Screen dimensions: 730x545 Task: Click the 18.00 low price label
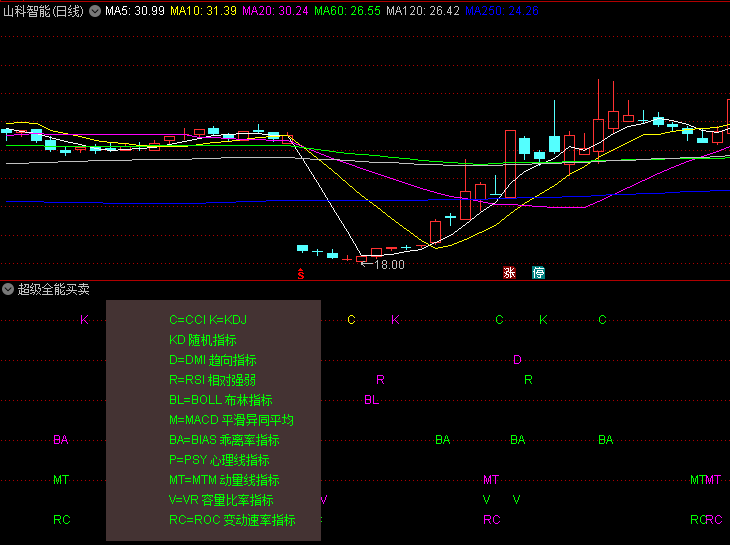388,265
